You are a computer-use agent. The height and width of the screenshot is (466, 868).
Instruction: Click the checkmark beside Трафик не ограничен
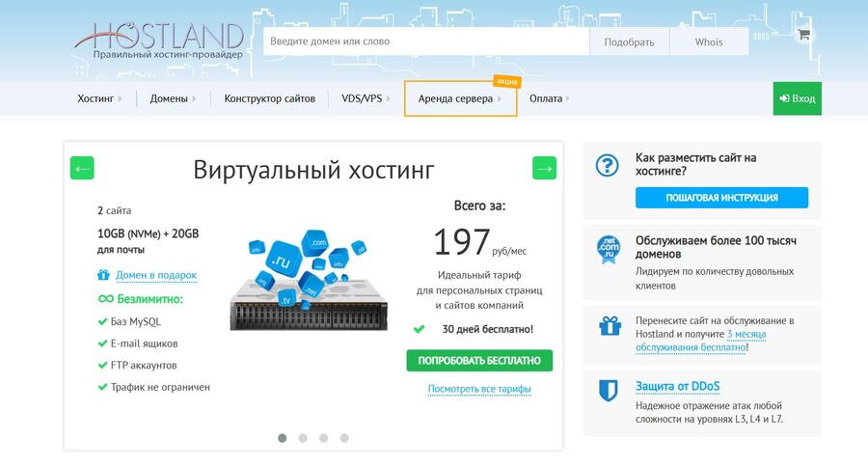coord(102,387)
